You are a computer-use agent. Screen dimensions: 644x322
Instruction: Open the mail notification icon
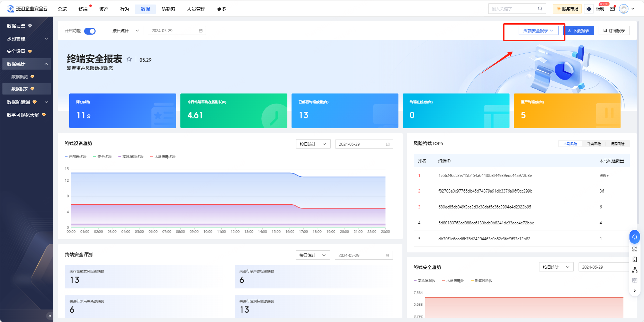click(612, 9)
